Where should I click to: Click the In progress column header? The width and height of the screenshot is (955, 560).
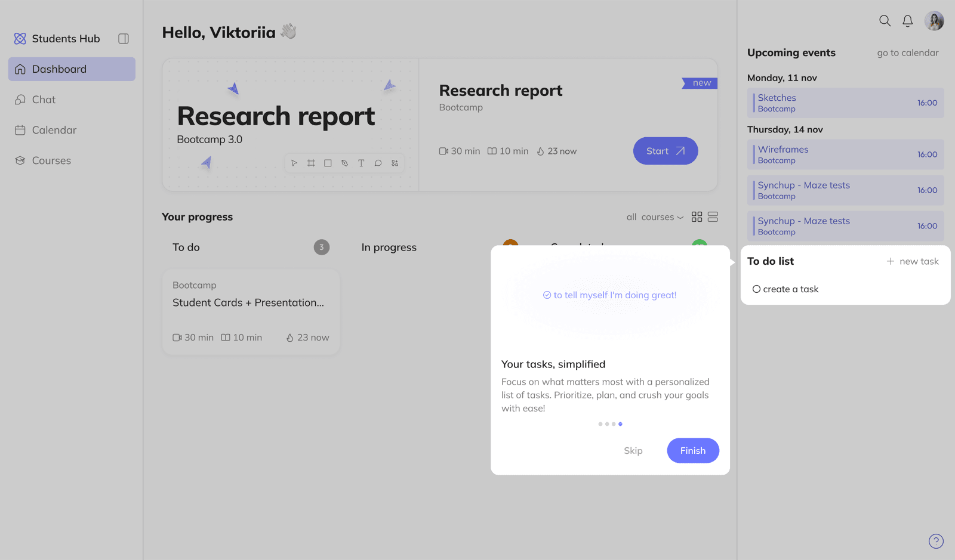[389, 247]
